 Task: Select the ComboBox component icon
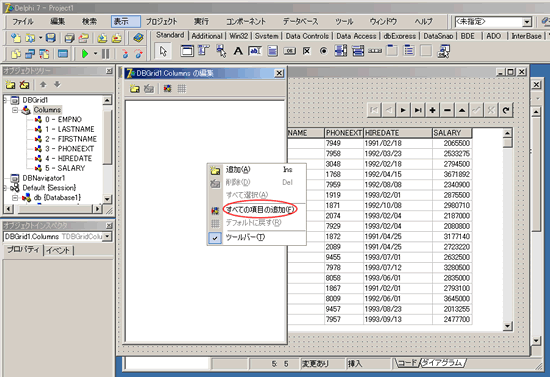click(358, 51)
